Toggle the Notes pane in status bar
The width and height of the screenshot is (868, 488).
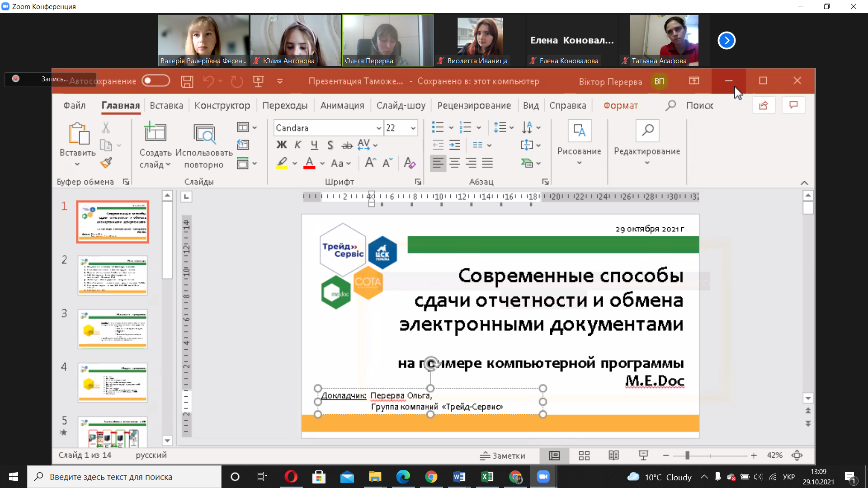coord(502,455)
